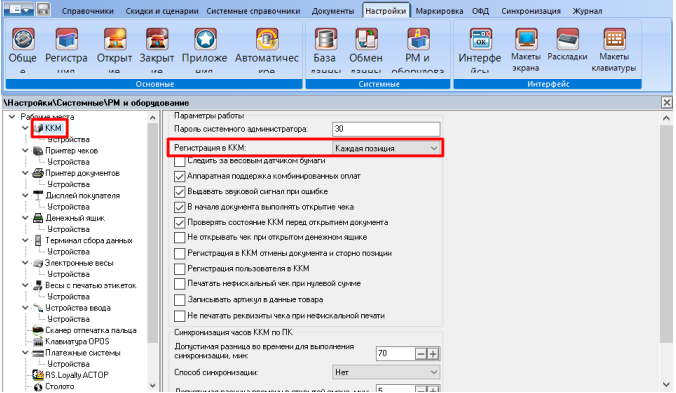Collapse the Принтер документов branch

25,173
